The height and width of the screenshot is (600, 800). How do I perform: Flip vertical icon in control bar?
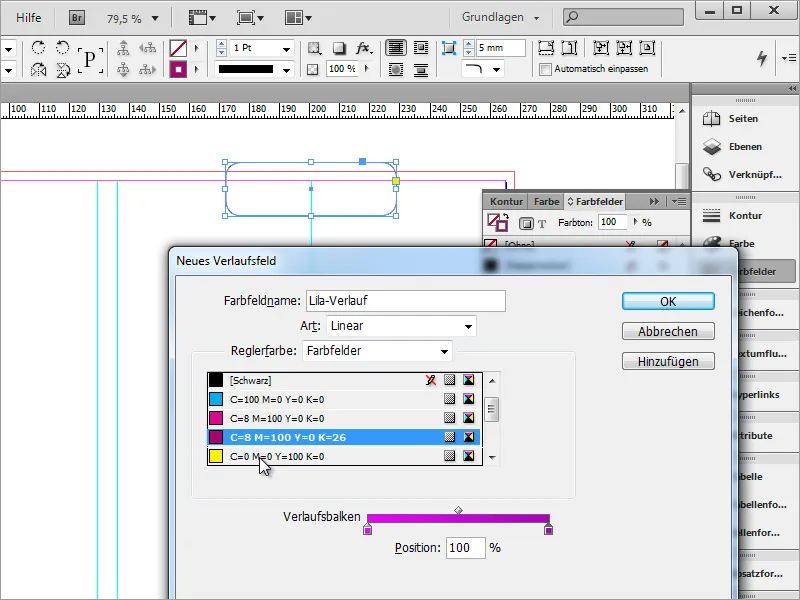tap(63, 69)
